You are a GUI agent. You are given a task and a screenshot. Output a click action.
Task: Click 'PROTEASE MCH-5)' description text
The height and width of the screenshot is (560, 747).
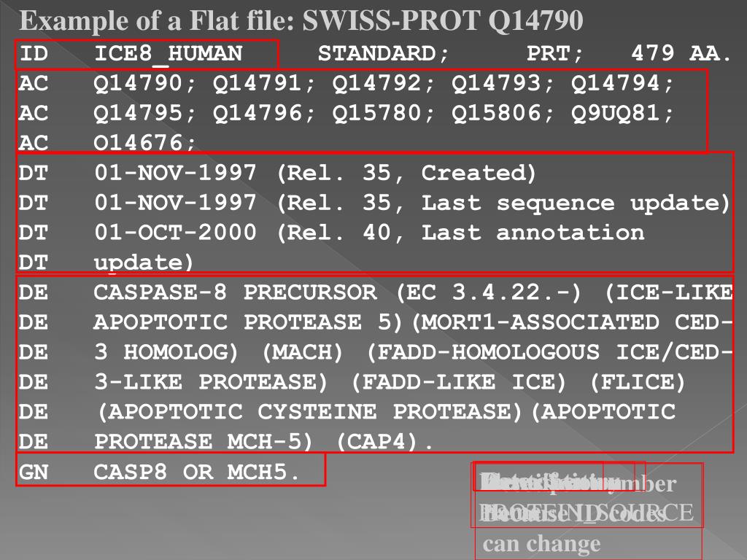pyautogui.click(x=204, y=442)
